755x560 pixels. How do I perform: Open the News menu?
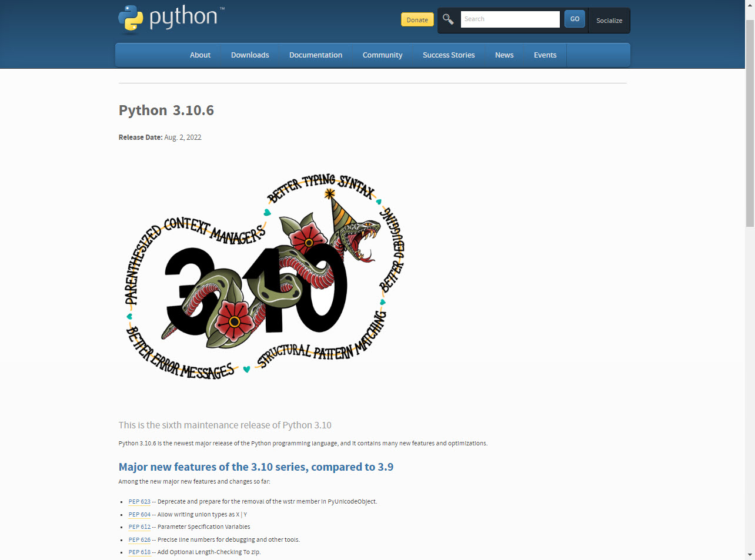pyautogui.click(x=505, y=55)
